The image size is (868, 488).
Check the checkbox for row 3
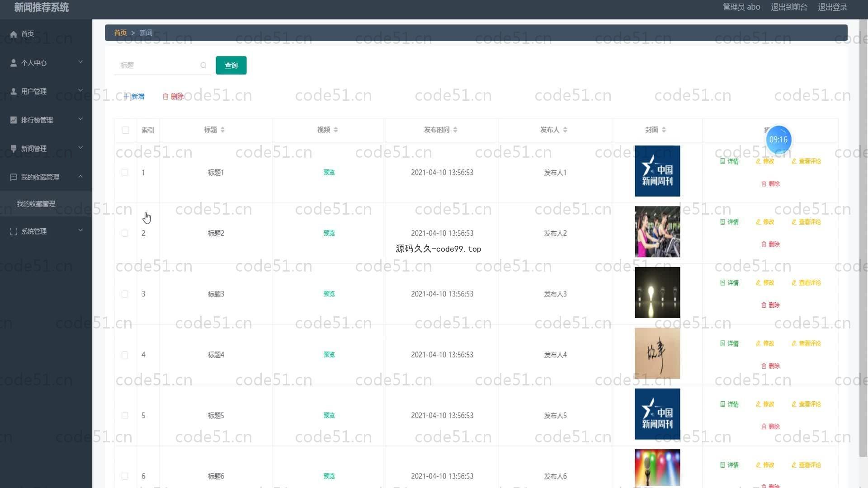coord(125,294)
